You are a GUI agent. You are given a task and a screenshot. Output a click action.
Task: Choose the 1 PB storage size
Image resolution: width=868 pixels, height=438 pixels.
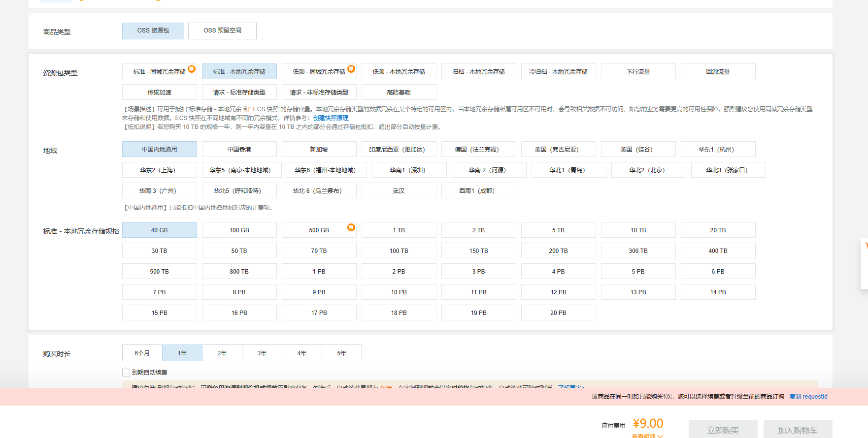(x=319, y=272)
